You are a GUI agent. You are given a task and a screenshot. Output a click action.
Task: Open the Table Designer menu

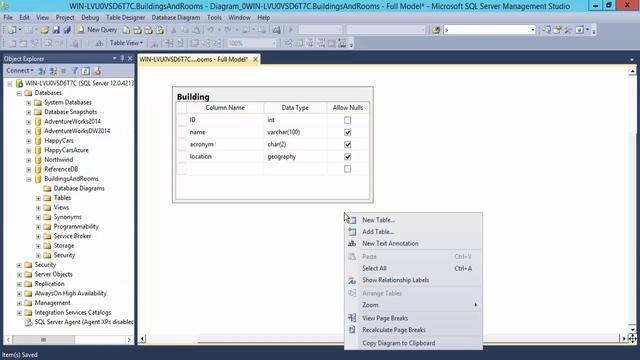click(125, 18)
